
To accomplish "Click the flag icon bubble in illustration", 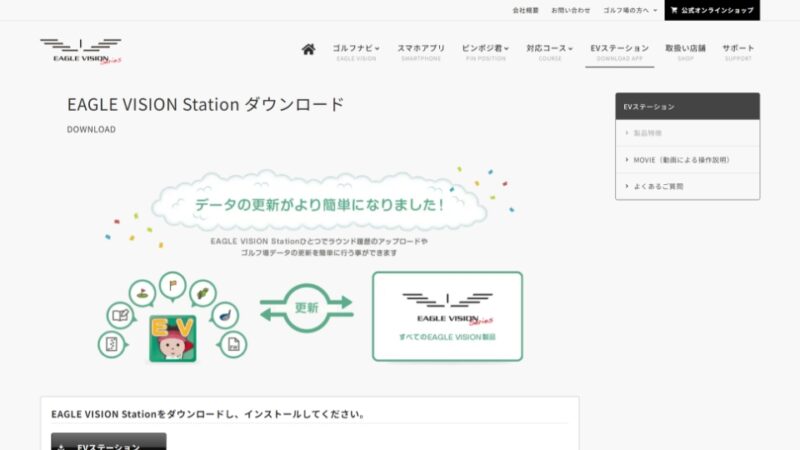I will [172, 286].
